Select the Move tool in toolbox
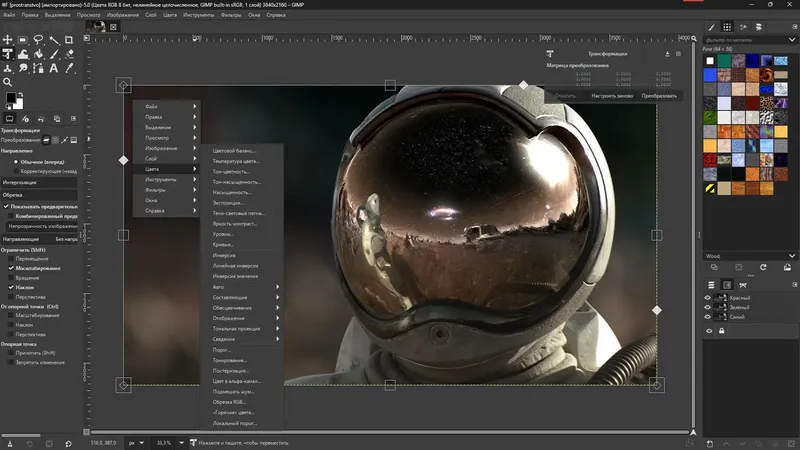Image resolution: width=800 pixels, height=450 pixels. (x=8, y=40)
